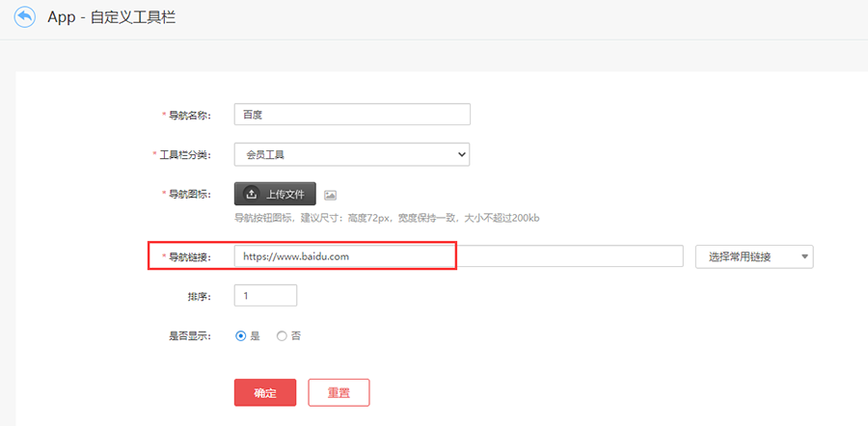Select the 是 radio button
868x426 pixels.
point(240,335)
